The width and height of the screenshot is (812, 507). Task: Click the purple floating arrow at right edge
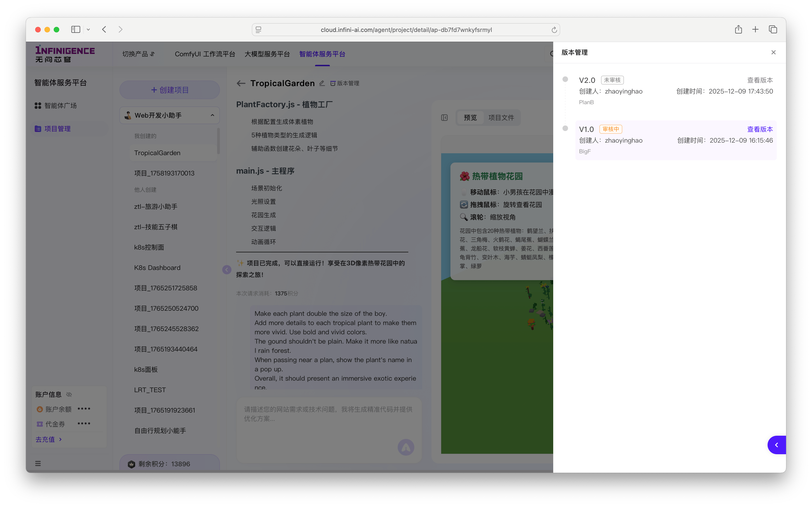(776, 445)
